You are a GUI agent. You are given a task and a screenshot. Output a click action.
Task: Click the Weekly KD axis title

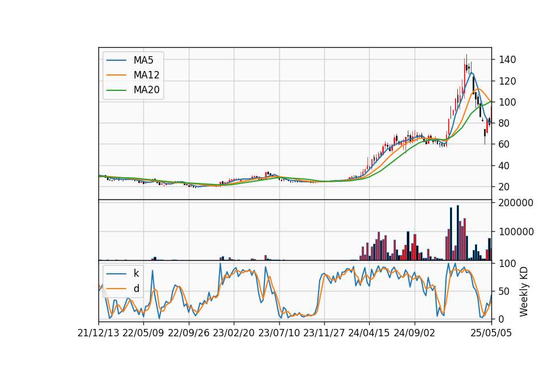coord(524,291)
